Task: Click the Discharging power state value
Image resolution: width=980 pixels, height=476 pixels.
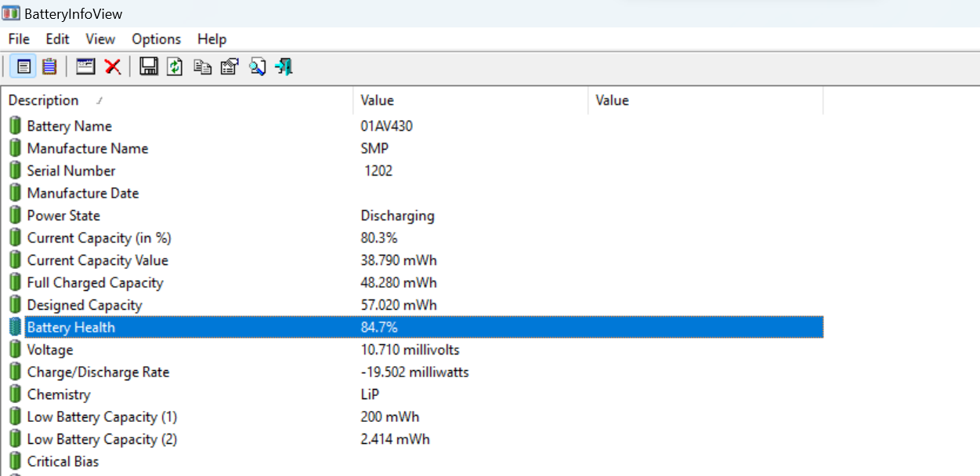Action: point(397,216)
